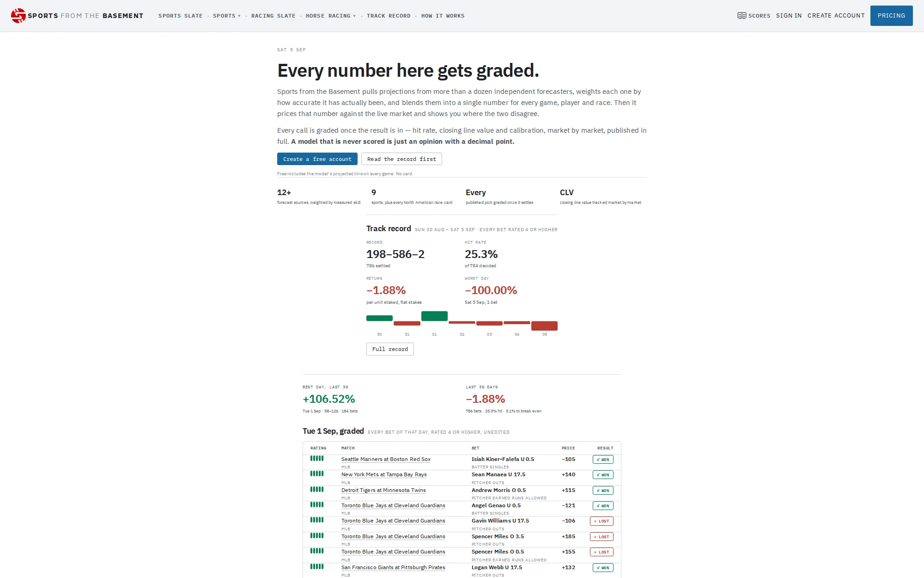Open Detroit Tigers at Minnesota Twins match link

(383, 490)
